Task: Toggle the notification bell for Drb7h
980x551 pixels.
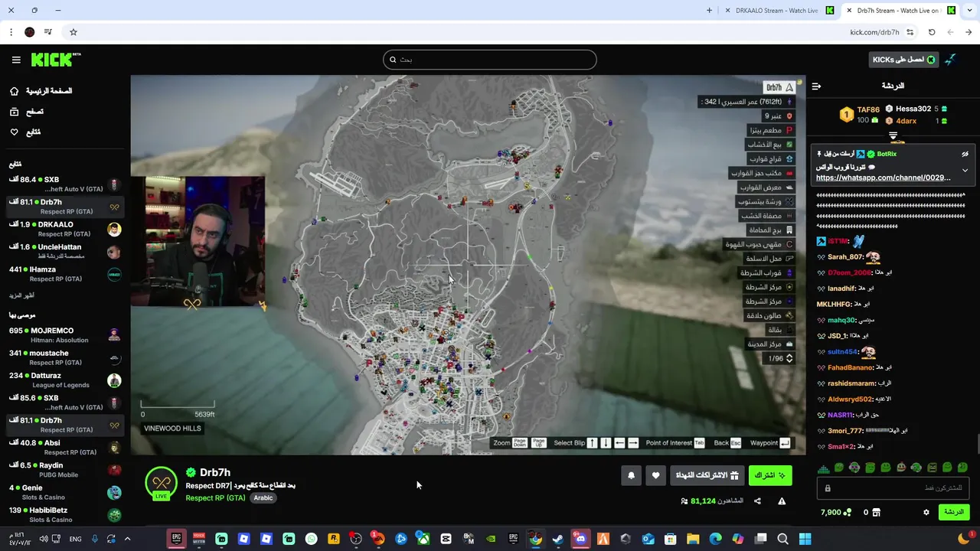Action: click(x=631, y=475)
